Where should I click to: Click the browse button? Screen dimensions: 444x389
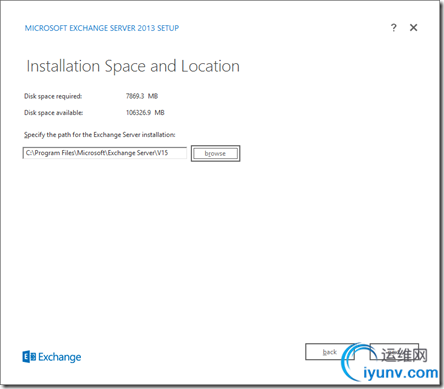[x=215, y=153]
